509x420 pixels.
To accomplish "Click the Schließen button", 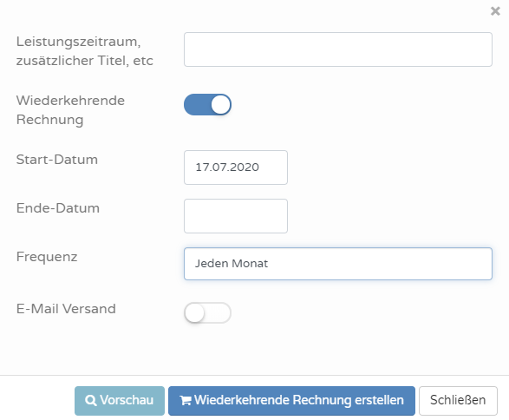I will 458,401.
